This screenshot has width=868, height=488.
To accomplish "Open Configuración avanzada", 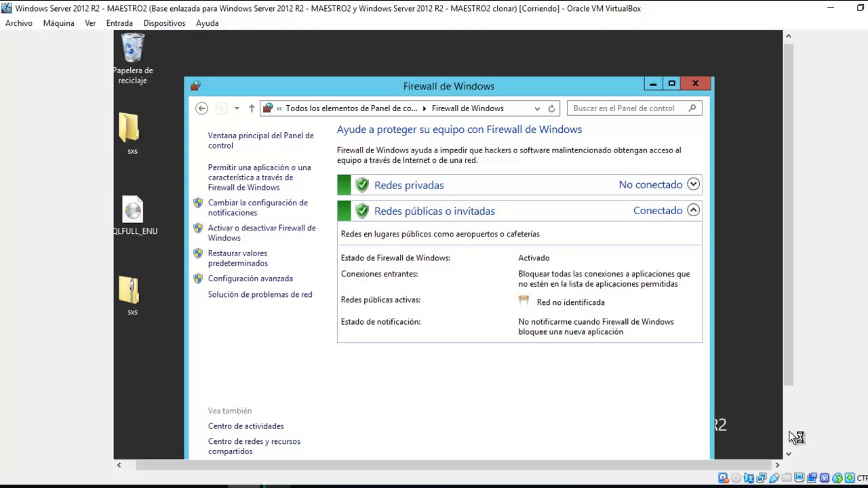I will (x=250, y=279).
